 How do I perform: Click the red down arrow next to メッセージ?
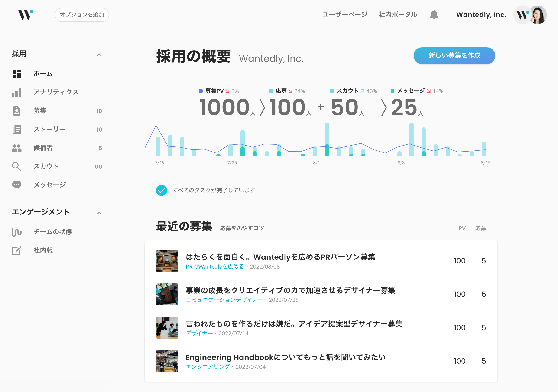428,91
